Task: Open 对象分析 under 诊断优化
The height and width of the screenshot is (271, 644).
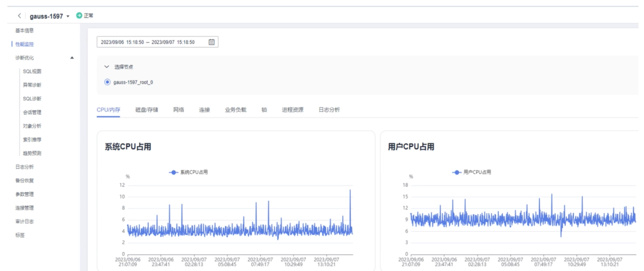Action: 32,126
